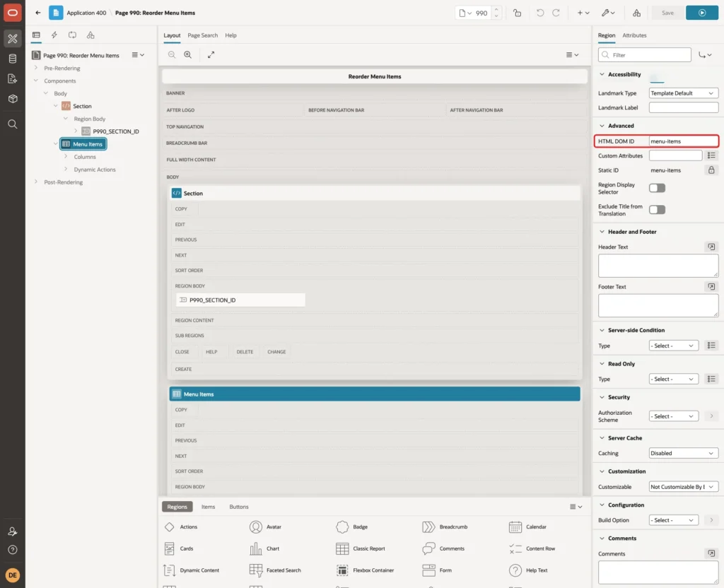Select the Page Search tab
This screenshot has height=588, width=724.
202,35
